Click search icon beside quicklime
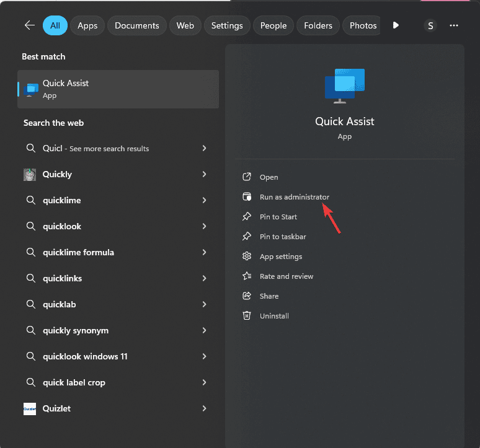 [30, 200]
